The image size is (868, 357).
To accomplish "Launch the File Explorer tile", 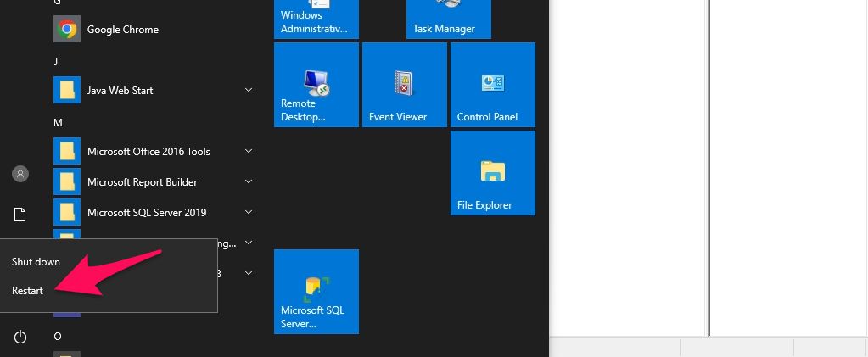I will (492, 173).
